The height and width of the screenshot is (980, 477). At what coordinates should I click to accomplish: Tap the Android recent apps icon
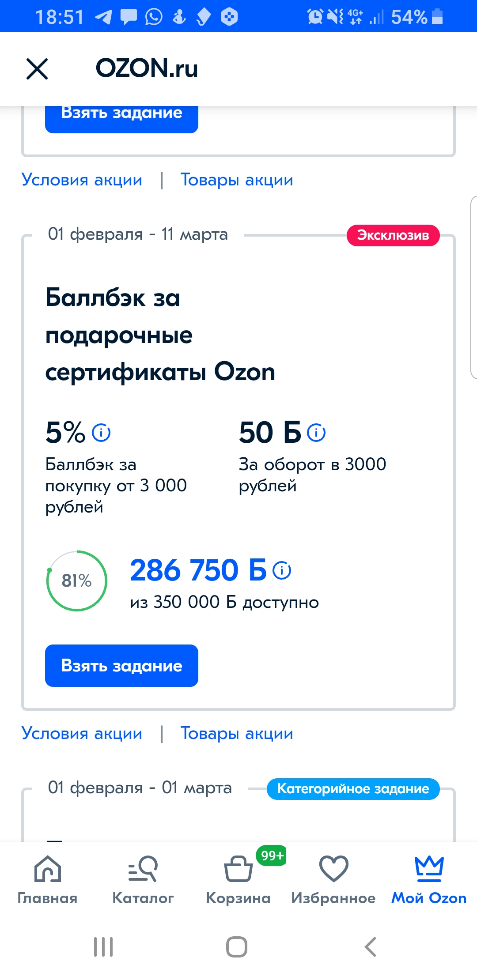point(103,947)
